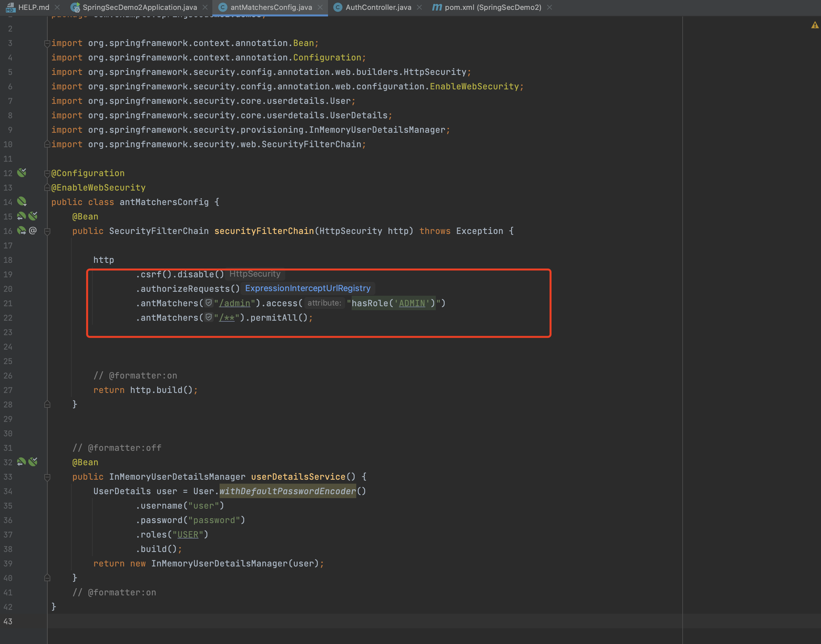Click the Spring bean icon on line 14
The height and width of the screenshot is (644, 821).
pyautogui.click(x=22, y=201)
